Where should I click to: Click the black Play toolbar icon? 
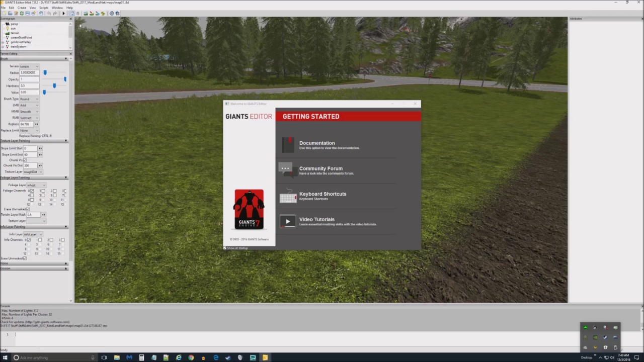64,13
